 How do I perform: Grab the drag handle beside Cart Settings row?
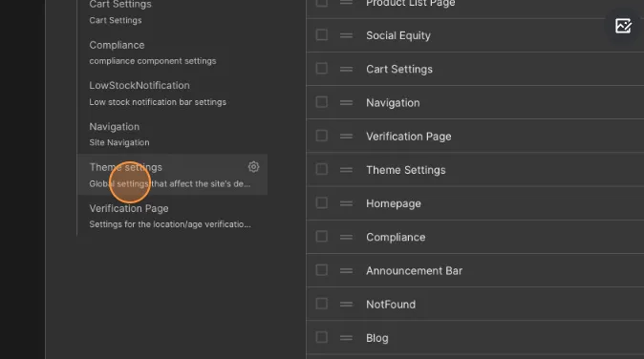[x=346, y=70]
